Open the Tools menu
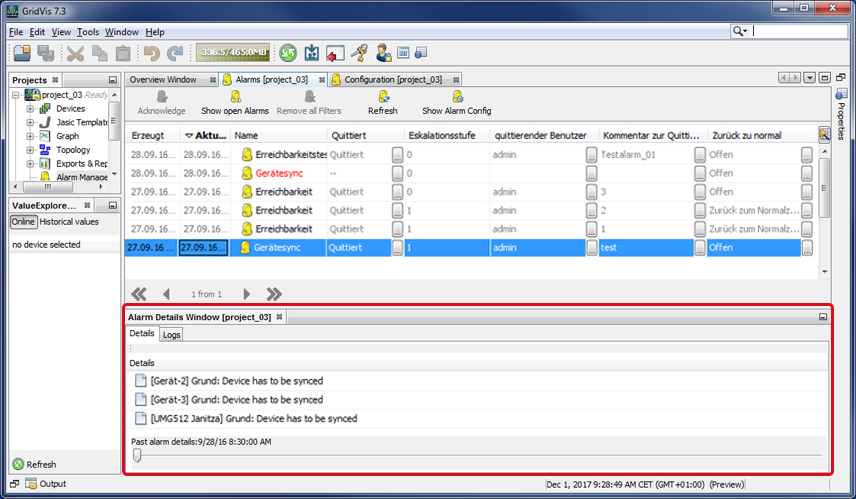 pos(88,32)
